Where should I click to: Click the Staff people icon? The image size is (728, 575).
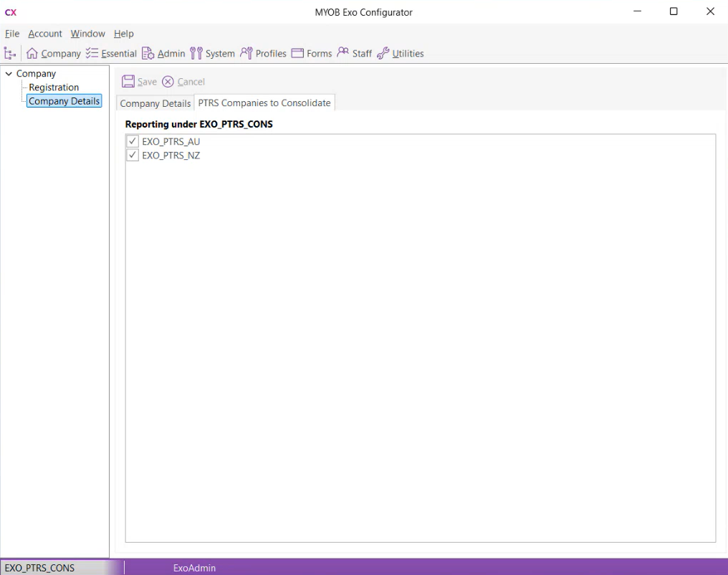343,52
